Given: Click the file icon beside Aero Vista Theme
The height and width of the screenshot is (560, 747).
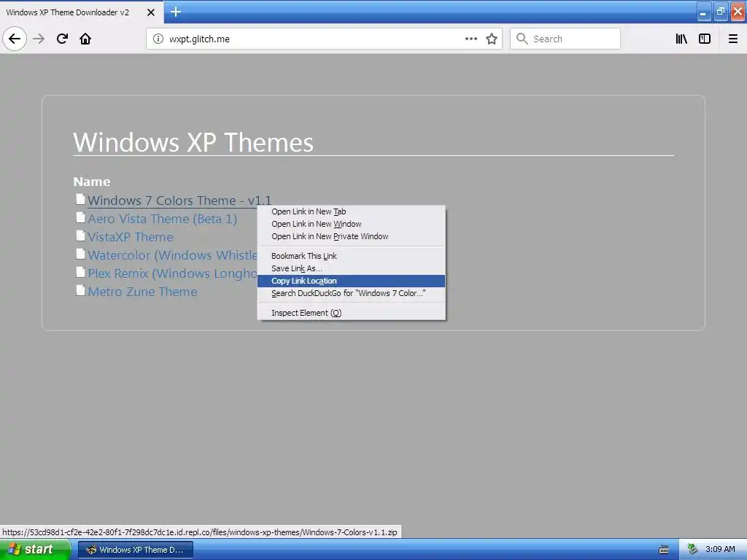Looking at the screenshot, I should pos(80,217).
